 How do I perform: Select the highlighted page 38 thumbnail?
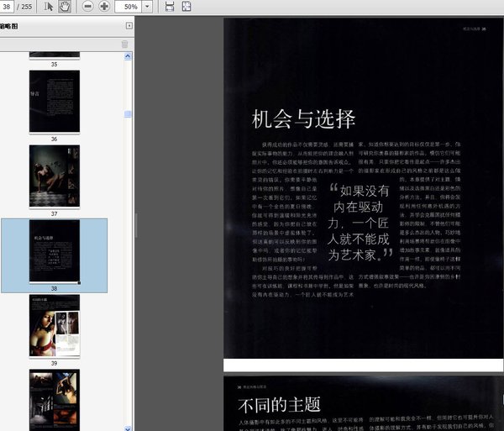pos(55,250)
